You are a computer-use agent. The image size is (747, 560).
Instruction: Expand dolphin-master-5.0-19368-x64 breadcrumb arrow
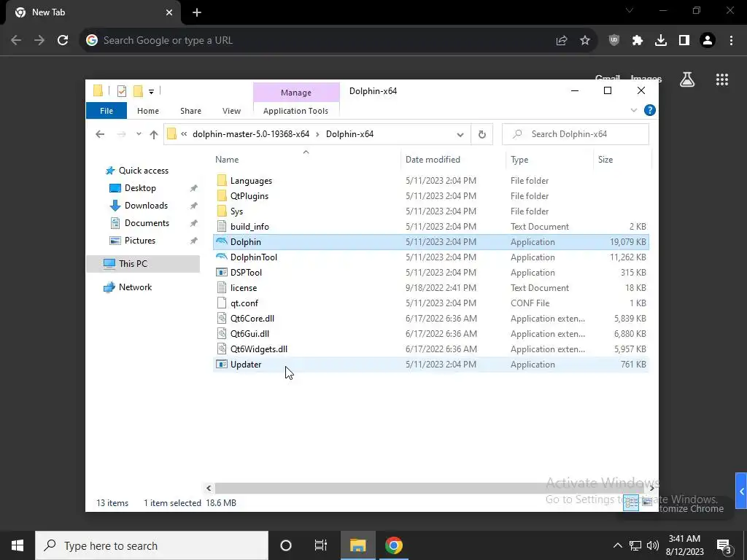(318, 134)
